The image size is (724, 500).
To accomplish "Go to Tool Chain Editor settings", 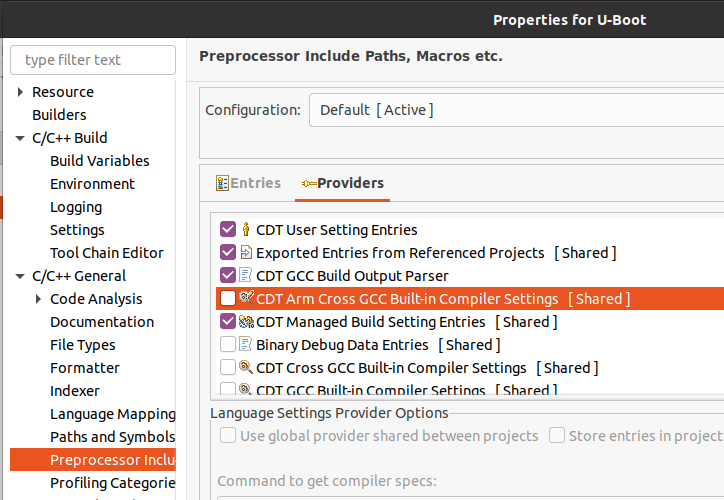I will coord(107,253).
